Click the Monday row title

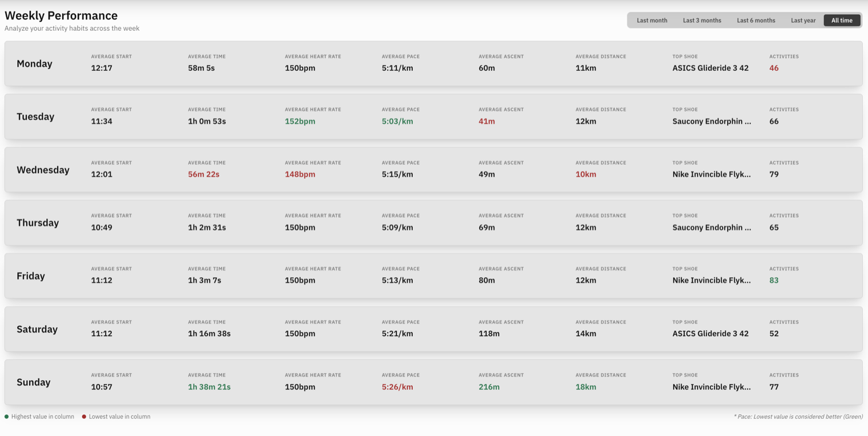point(34,63)
